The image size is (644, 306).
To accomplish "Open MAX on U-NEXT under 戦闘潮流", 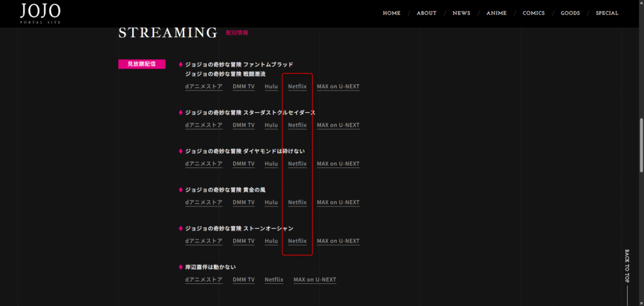I will coord(338,87).
